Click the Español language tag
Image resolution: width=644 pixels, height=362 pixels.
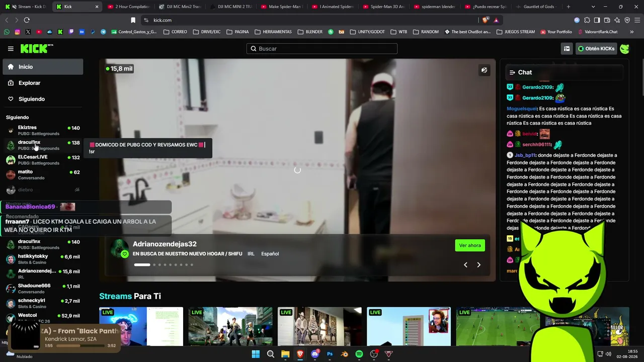(270, 254)
